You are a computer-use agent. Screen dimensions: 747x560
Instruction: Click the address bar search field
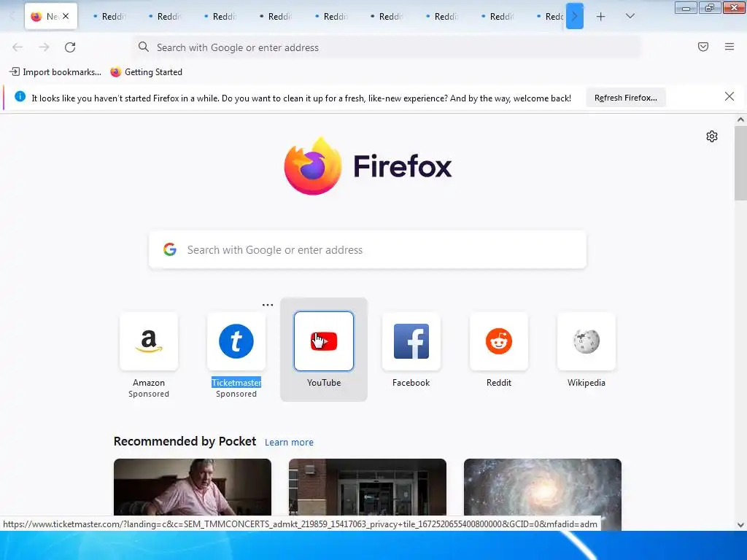pyautogui.click(x=387, y=47)
